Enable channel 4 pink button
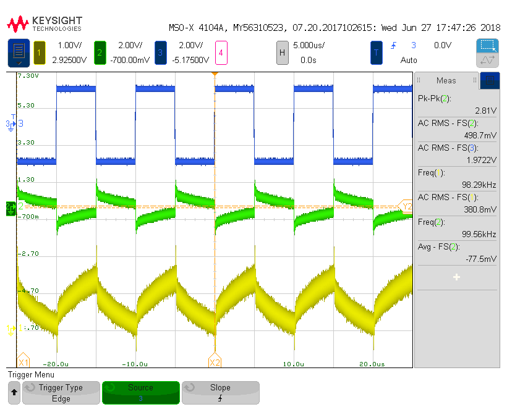 point(221,53)
